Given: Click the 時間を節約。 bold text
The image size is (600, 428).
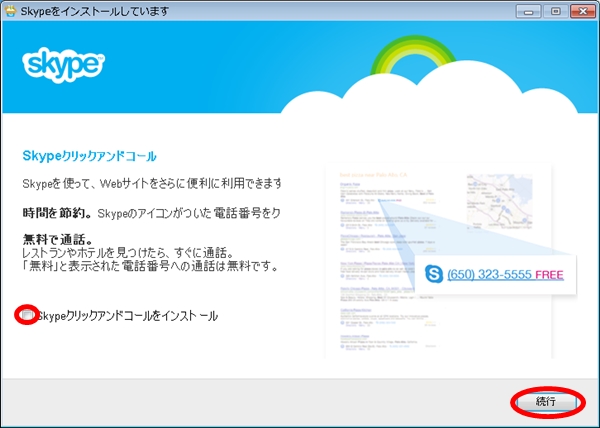Looking at the screenshot, I should coord(57,213).
